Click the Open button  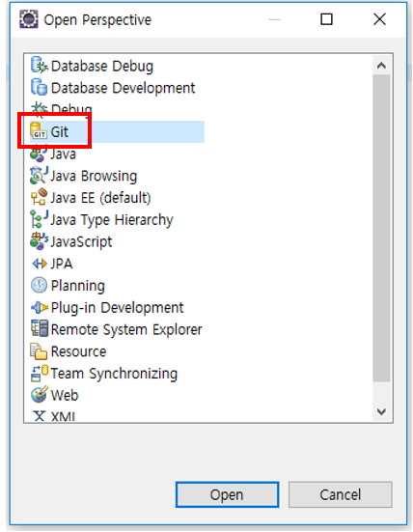tap(227, 494)
